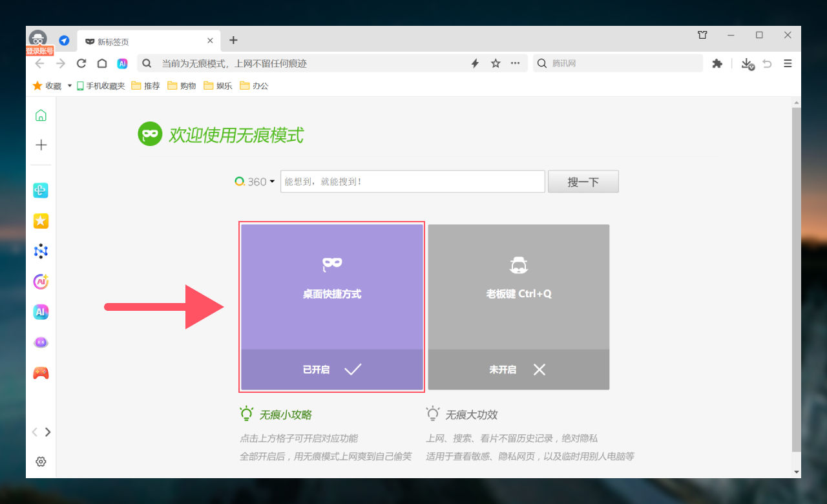Open the downloads icon
827x504 pixels.
pyautogui.click(x=747, y=63)
